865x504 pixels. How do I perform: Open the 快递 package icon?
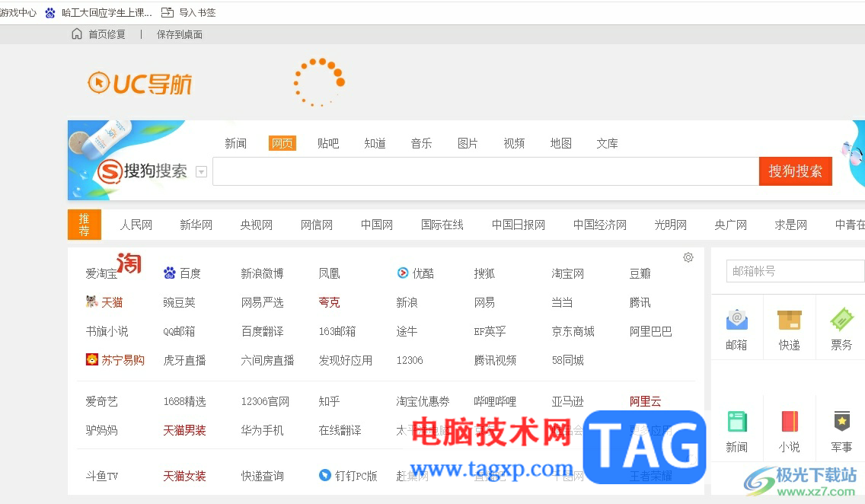point(789,320)
